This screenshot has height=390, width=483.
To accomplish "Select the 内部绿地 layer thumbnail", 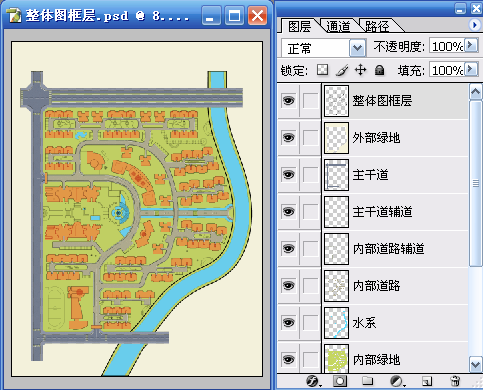I will point(336,359).
